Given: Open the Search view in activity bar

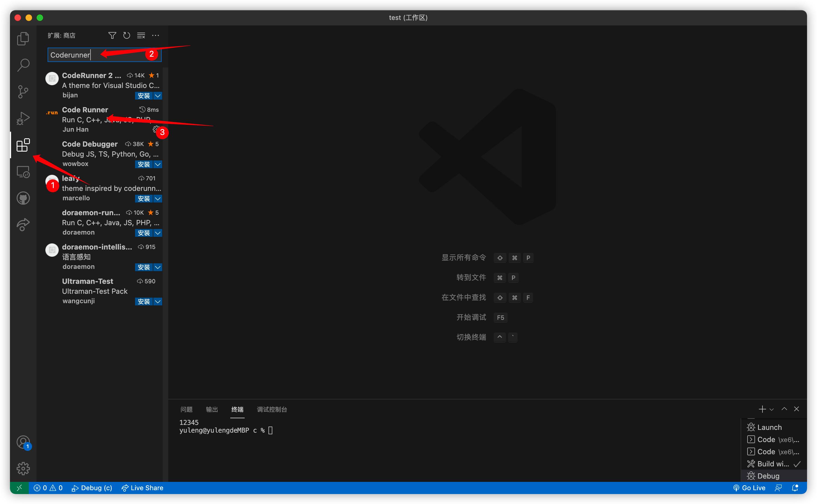Looking at the screenshot, I should (23, 65).
